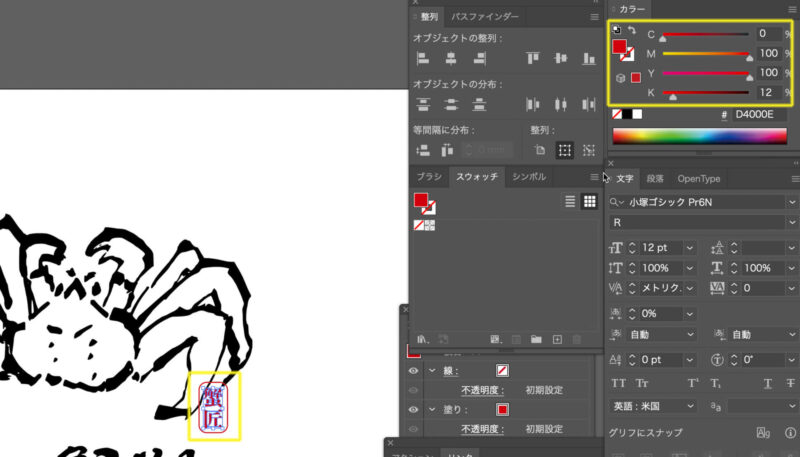Click the vertical distribute spacing icon
The image size is (800, 457).
[423, 150]
